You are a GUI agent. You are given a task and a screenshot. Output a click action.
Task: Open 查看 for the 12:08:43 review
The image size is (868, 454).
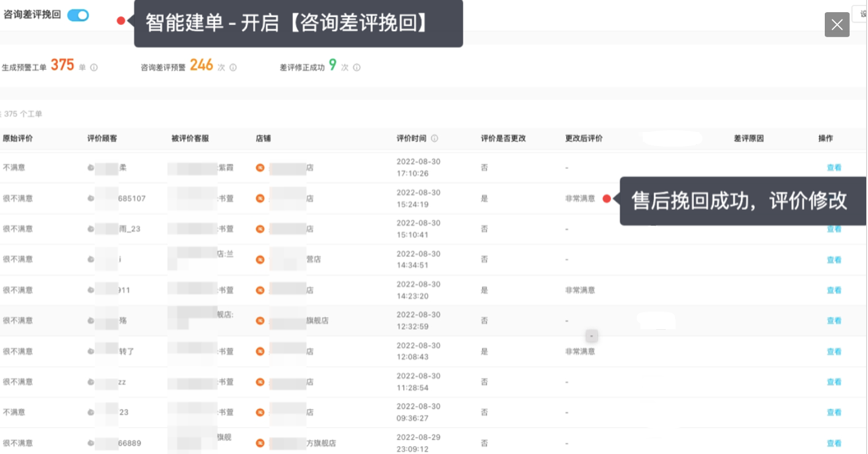[834, 352]
